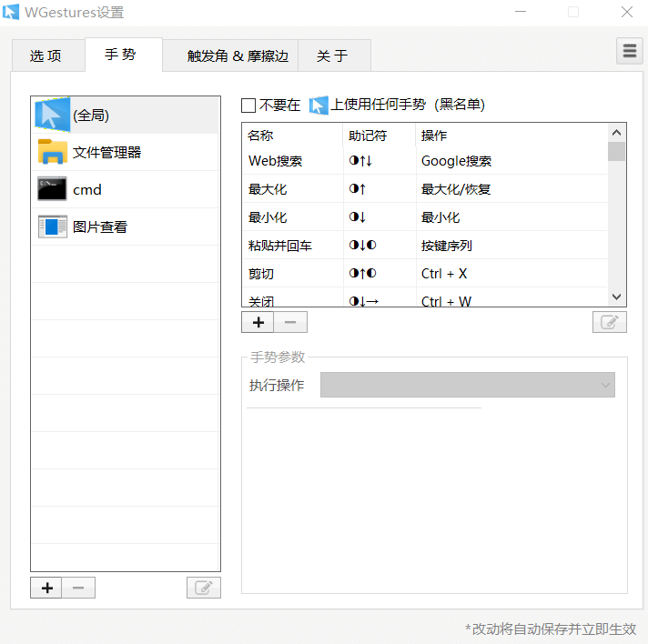
Task: Select the 文件管理器 folder icon entry
Action: [53, 152]
